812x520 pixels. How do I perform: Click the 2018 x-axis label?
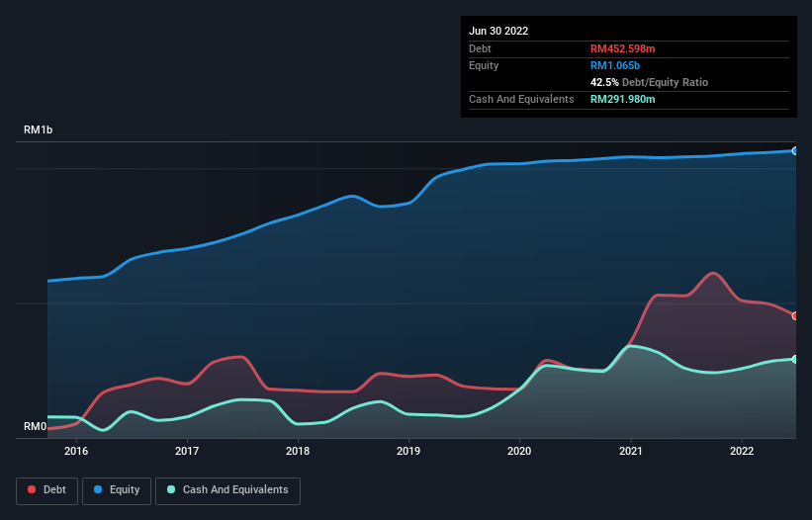pos(298,451)
